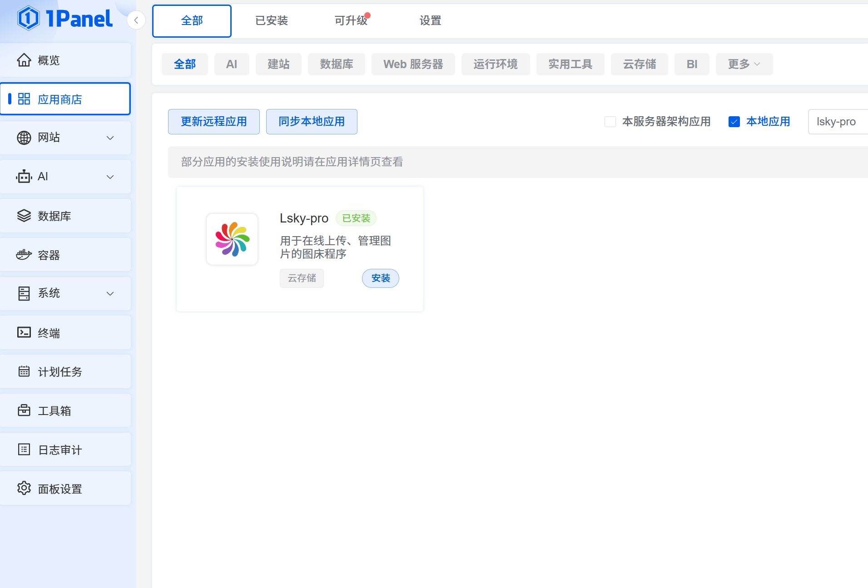The width and height of the screenshot is (868, 588).
Task: Click the 1Panel logo icon
Action: [29, 18]
